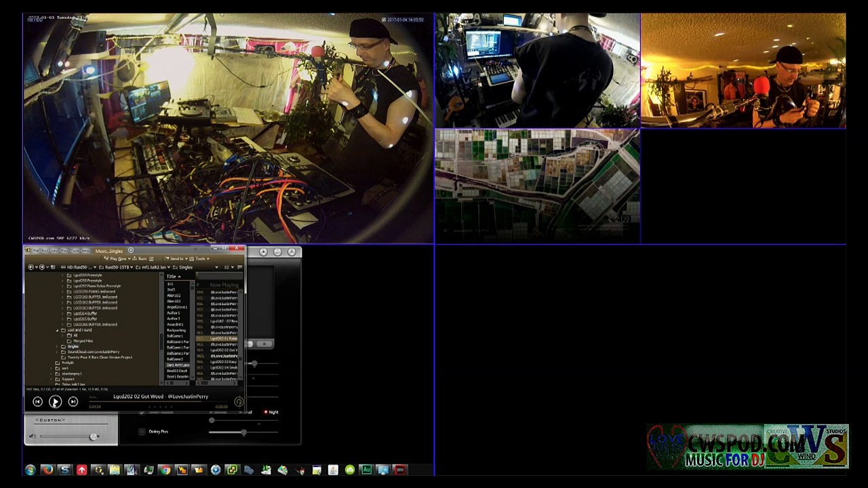
Task: Click the top-right yellow-lit camera feed
Action: click(x=743, y=70)
